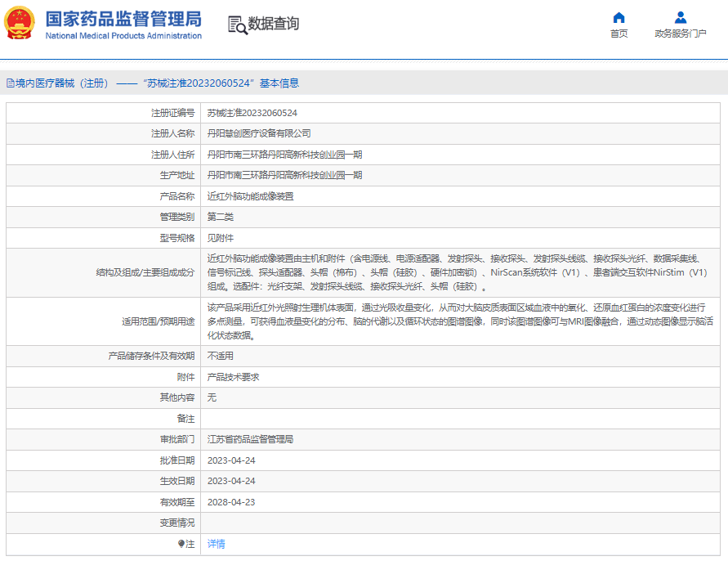This screenshot has height=561, width=728.
Task: Click 不适用 storage condition value
Action: pos(220,356)
